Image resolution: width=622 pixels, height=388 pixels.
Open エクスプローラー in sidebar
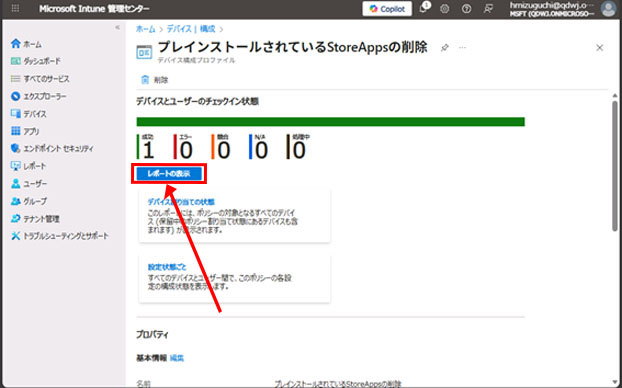38,96
